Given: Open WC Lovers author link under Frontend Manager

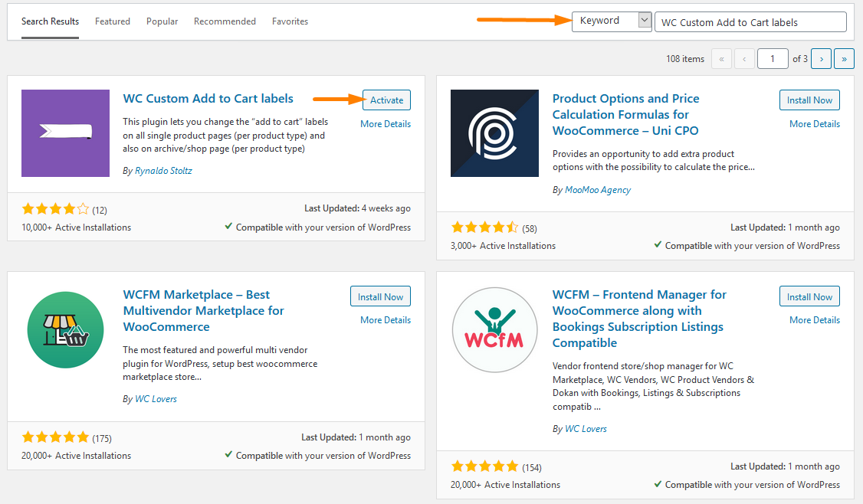Looking at the screenshot, I should (x=586, y=429).
